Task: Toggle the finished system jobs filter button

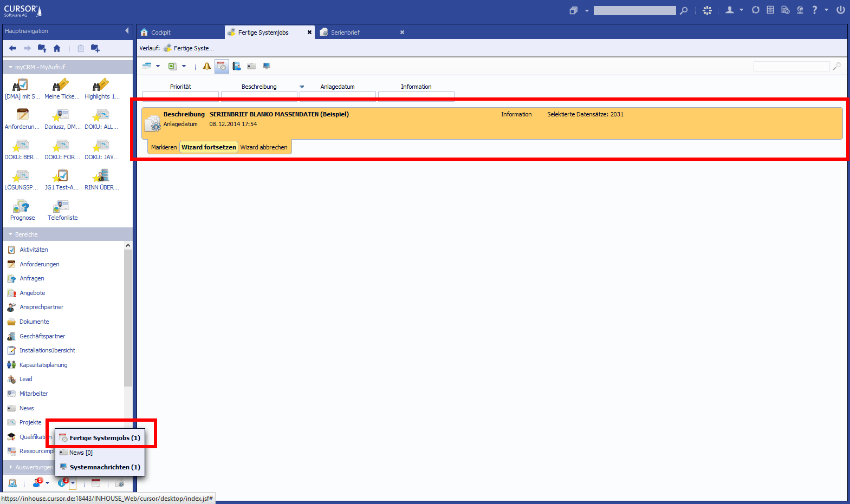Action: (222, 66)
